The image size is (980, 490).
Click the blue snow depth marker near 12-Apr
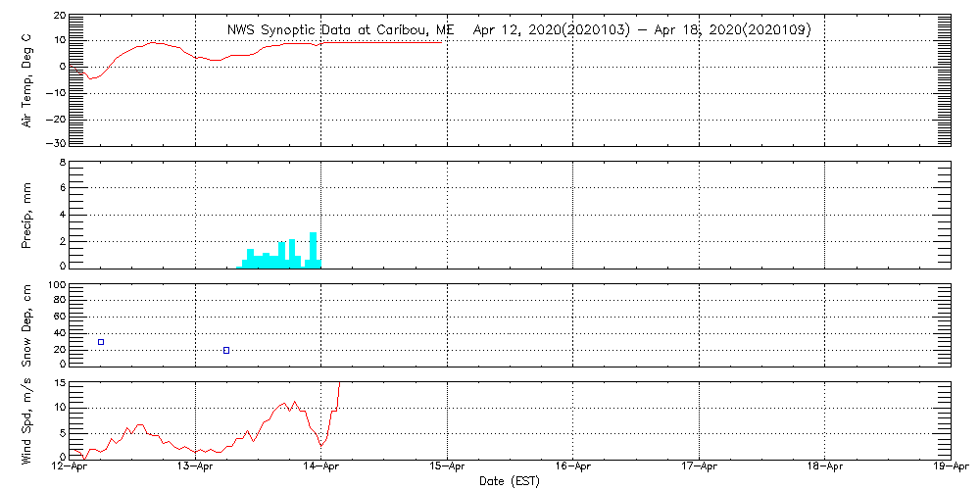click(101, 342)
